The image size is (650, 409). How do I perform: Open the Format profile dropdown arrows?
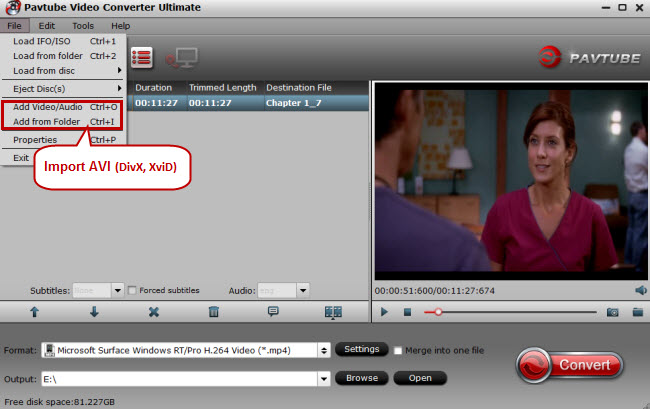pyautogui.click(x=324, y=351)
